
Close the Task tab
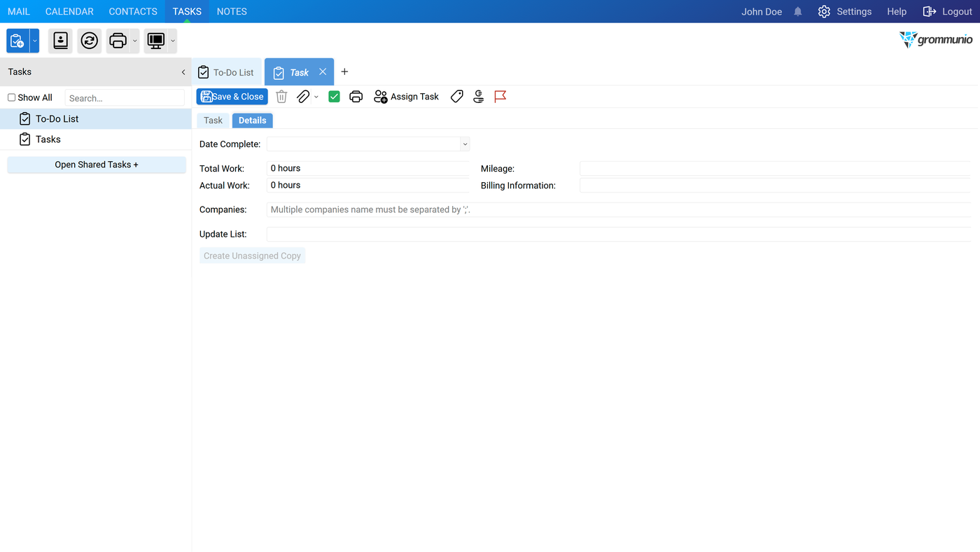[323, 71]
